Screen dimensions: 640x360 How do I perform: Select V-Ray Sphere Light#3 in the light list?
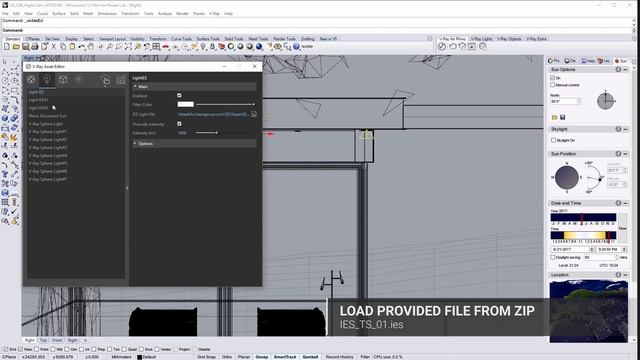[48, 148]
